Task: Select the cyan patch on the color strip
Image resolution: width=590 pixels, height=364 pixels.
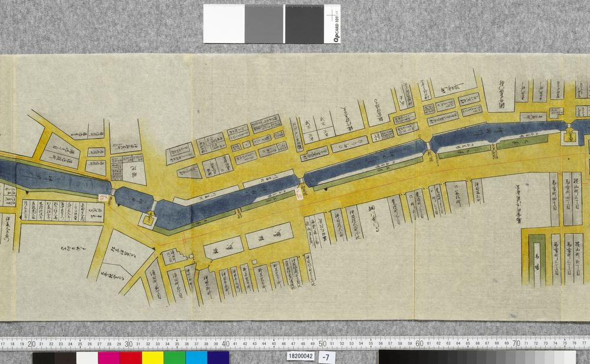Action: pyautogui.click(x=196, y=358)
